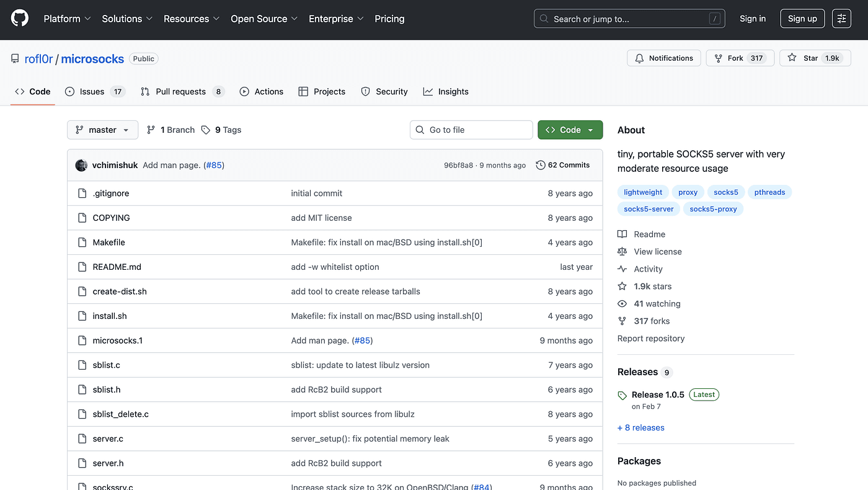The width and height of the screenshot is (868, 490).
Task: Open the README.md file
Action: click(x=117, y=267)
